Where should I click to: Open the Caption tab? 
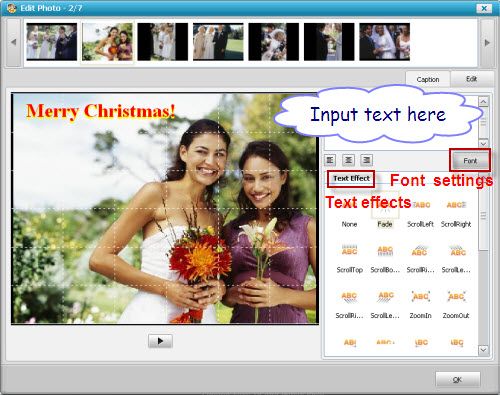428,80
